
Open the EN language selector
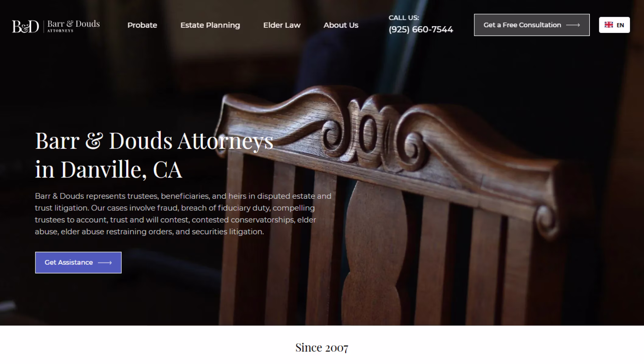(614, 25)
